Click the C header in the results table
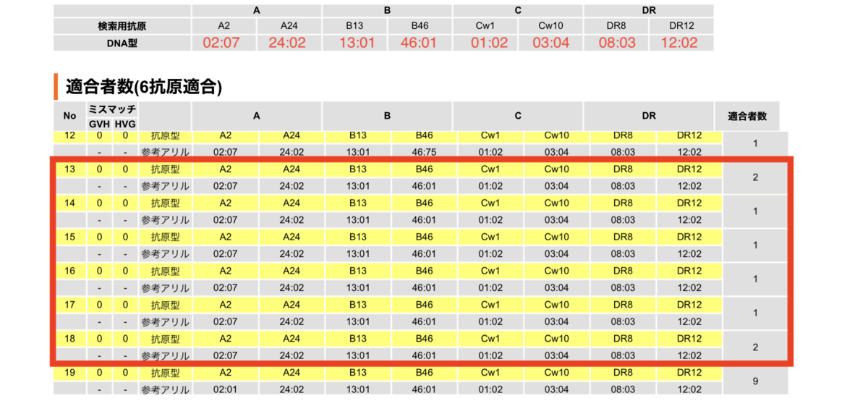The width and height of the screenshot is (868, 401). [518, 116]
